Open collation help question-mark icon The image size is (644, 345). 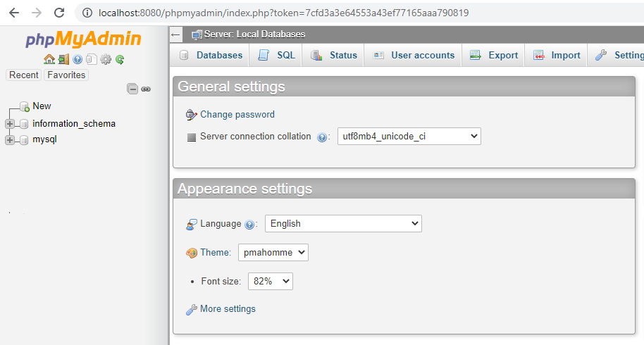point(322,137)
